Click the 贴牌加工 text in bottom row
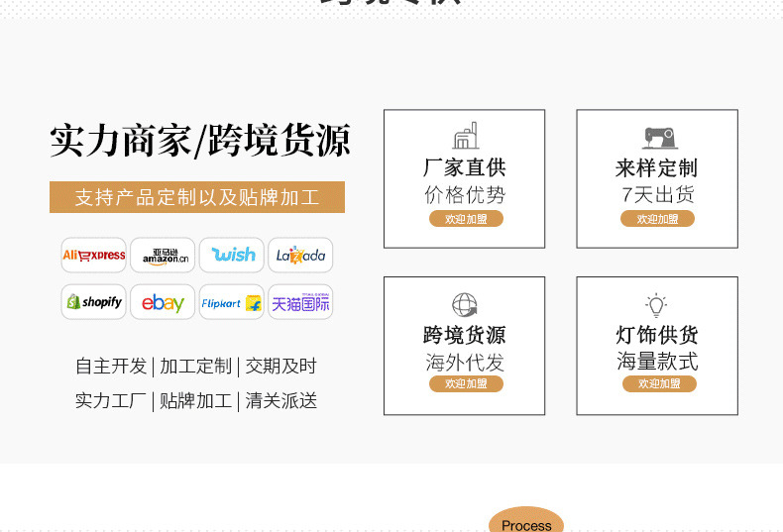Image resolution: width=783 pixels, height=532 pixels. 196,401
